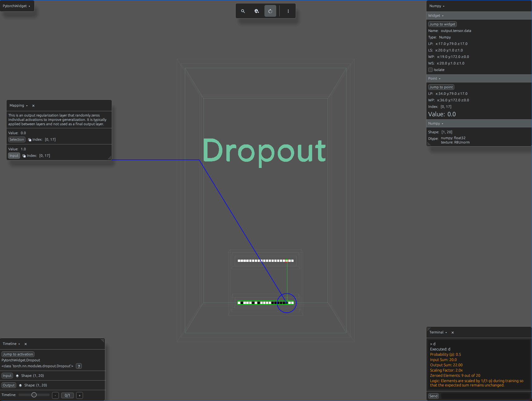The width and height of the screenshot is (532, 401).
Task: Click the Send button in Terminal
Action: coord(434,396)
